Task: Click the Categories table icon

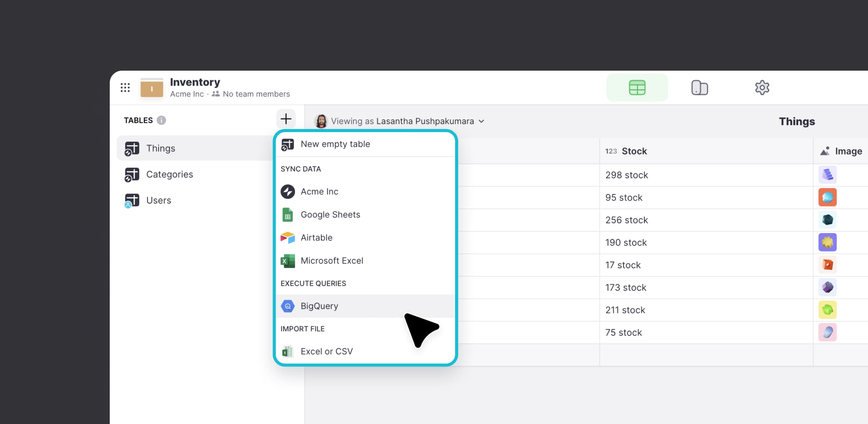Action: (132, 175)
